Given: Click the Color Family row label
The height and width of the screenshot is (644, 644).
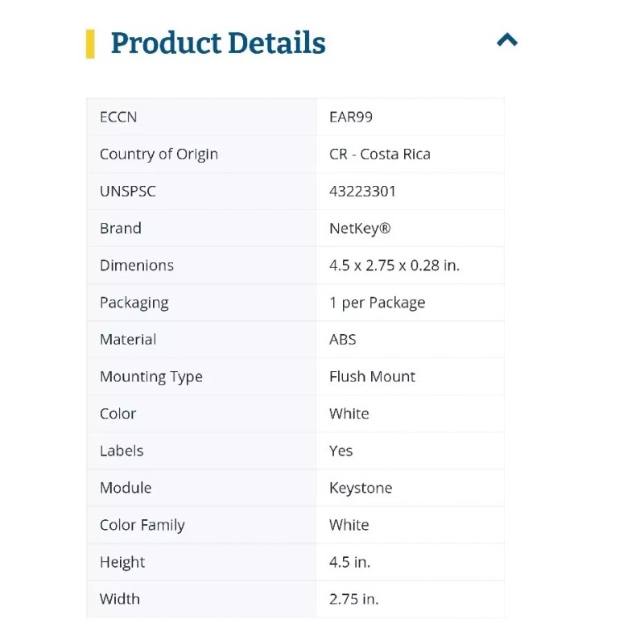Looking at the screenshot, I should pyautogui.click(x=142, y=525).
